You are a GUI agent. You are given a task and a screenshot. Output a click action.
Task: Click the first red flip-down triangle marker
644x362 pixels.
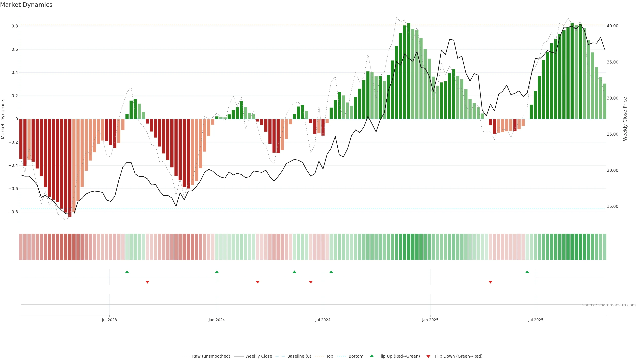(x=147, y=282)
